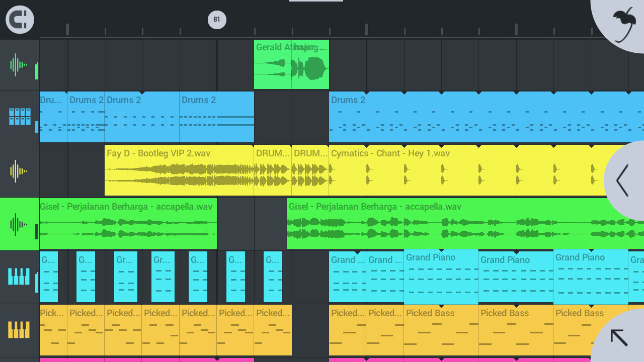Select the first yellow "DRUM..." clip
This screenshot has width=644, height=362.
(273, 170)
